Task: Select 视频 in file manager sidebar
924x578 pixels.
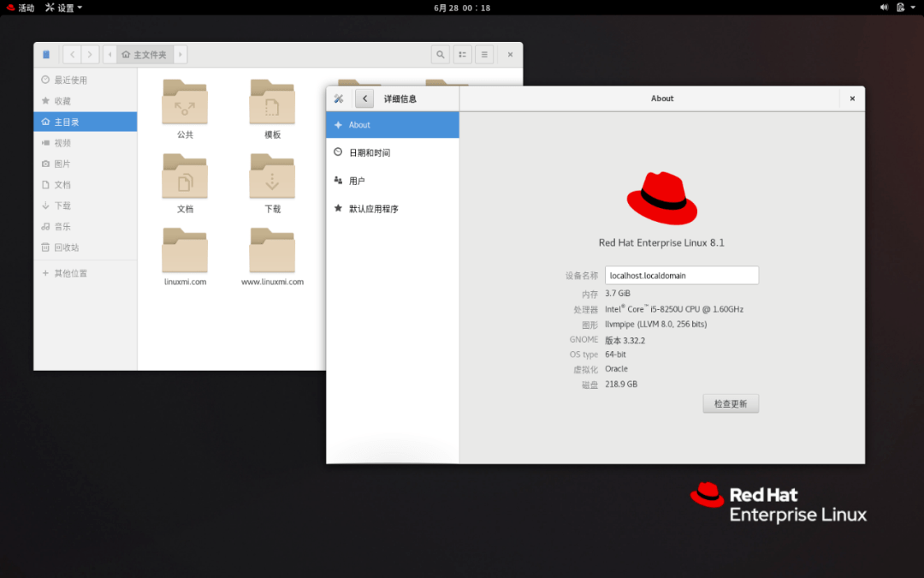Action: [86, 143]
